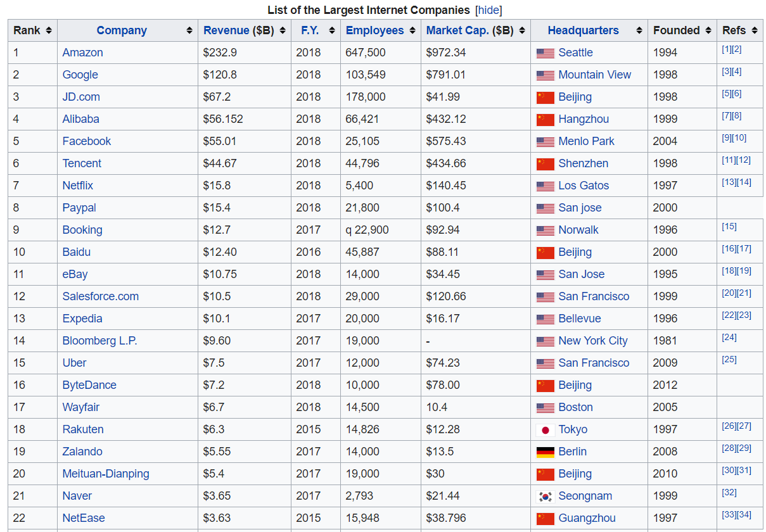Click the German flag beside Berlin
The image size is (766, 532).
click(545, 452)
